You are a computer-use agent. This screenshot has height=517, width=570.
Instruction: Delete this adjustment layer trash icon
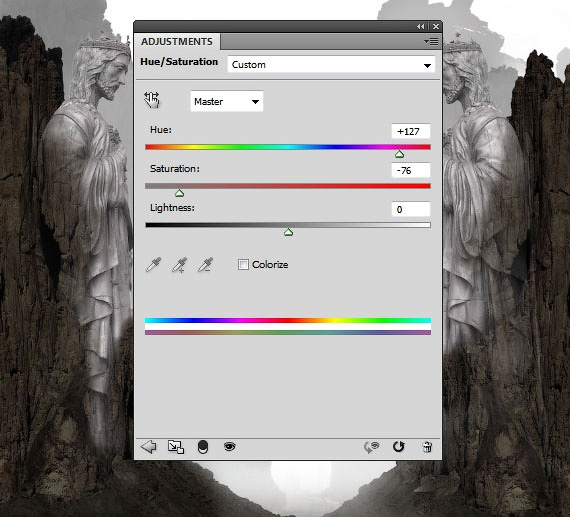[x=427, y=447]
